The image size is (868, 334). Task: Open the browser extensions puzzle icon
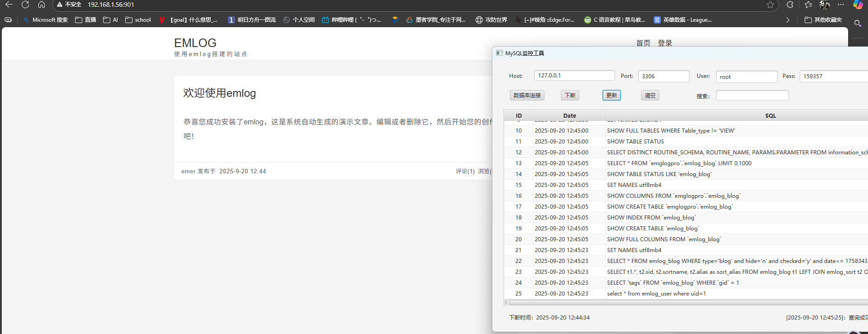click(790, 5)
